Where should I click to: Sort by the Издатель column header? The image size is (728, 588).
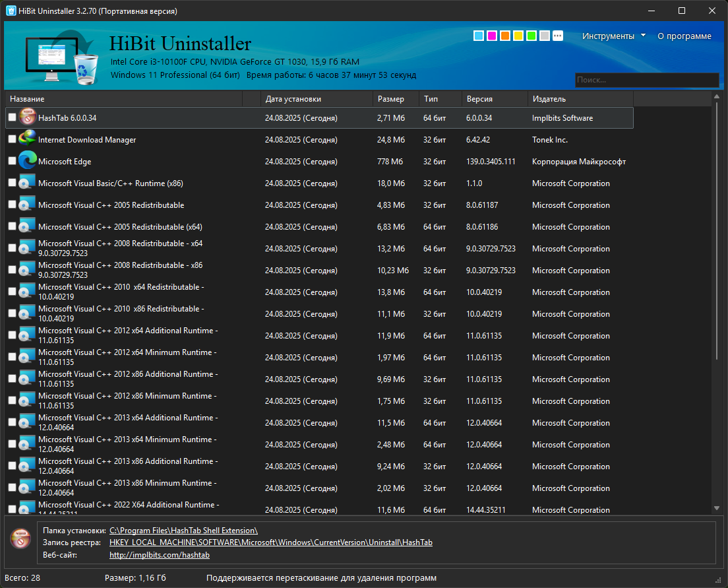coord(580,99)
